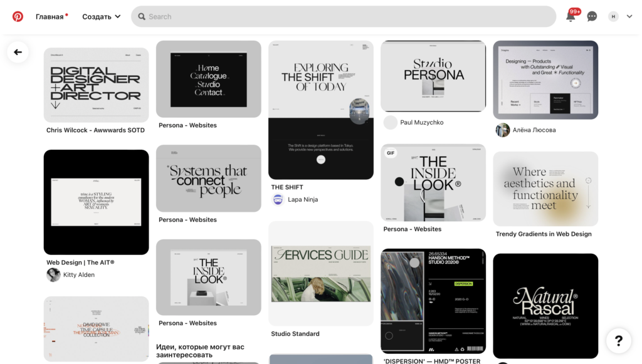Open the notifications bell icon
The image size is (642, 364).
(571, 16)
